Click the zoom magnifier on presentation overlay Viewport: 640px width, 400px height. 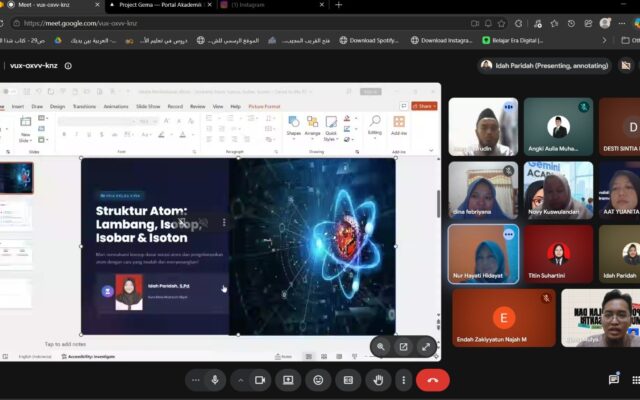(x=381, y=347)
